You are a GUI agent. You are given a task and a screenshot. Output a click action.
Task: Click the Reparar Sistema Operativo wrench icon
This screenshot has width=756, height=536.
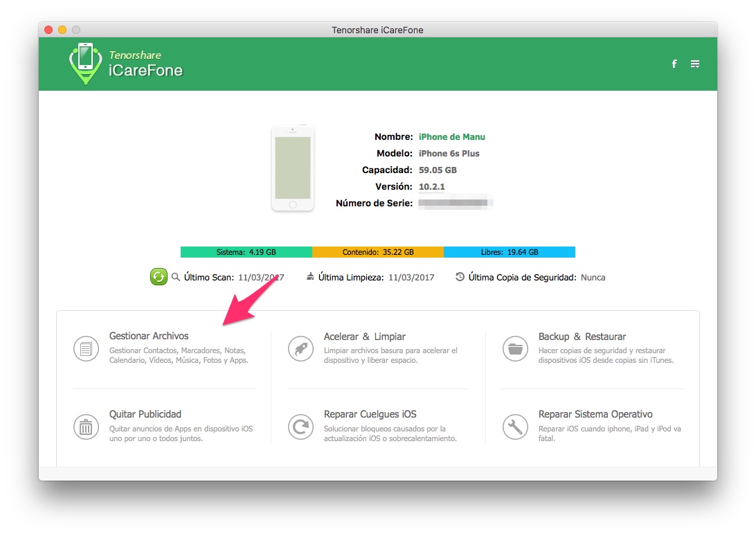[x=515, y=427]
